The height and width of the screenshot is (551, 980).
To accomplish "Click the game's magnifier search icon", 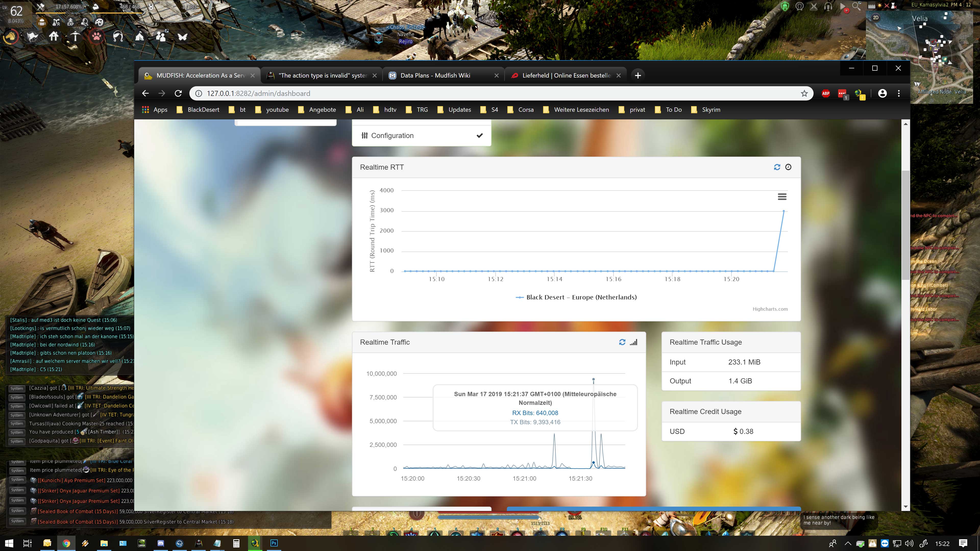I will (856, 6).
